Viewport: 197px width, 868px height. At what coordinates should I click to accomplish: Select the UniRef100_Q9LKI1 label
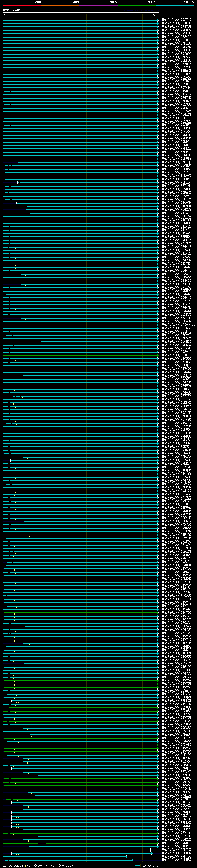(x=177, y=108)
